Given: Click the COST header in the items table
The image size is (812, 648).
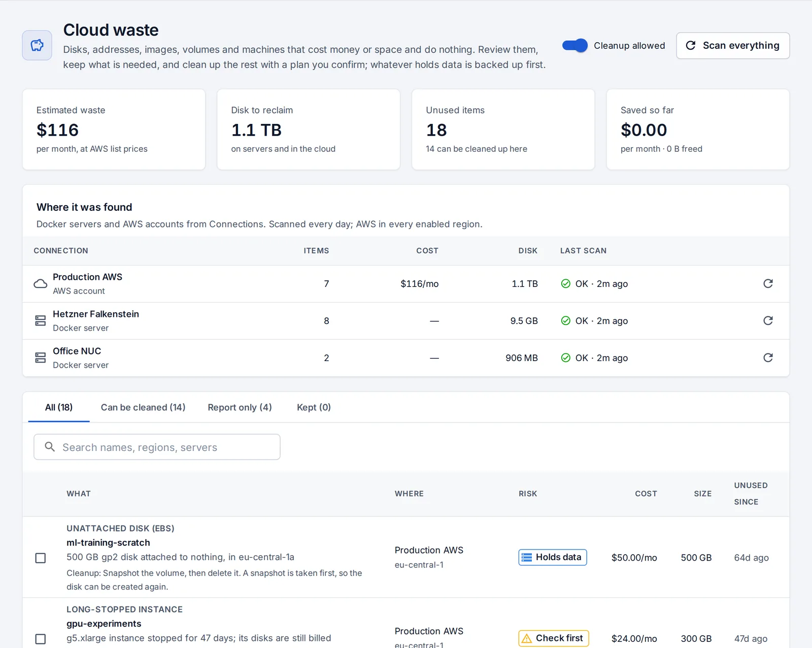Looking at the screenshot, I should tap(646, 494).
